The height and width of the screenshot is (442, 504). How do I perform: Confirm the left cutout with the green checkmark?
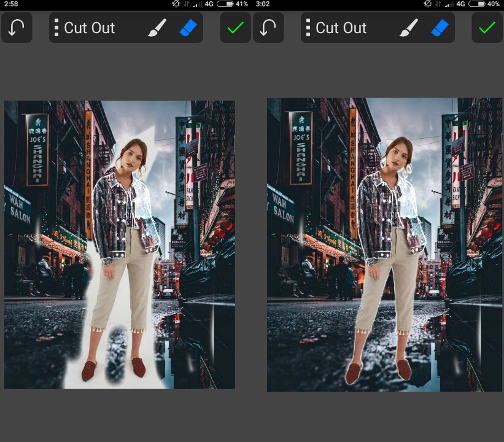(x=235, y=28)
